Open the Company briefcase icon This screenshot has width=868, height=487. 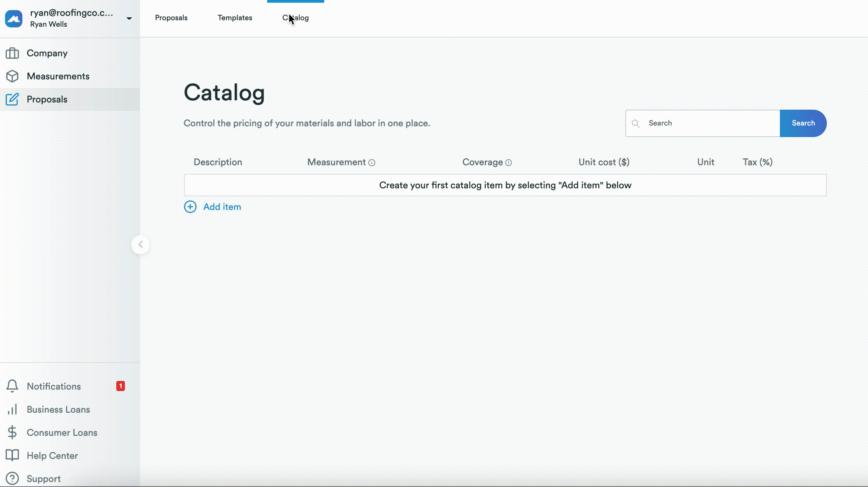[x=12, y=53]
